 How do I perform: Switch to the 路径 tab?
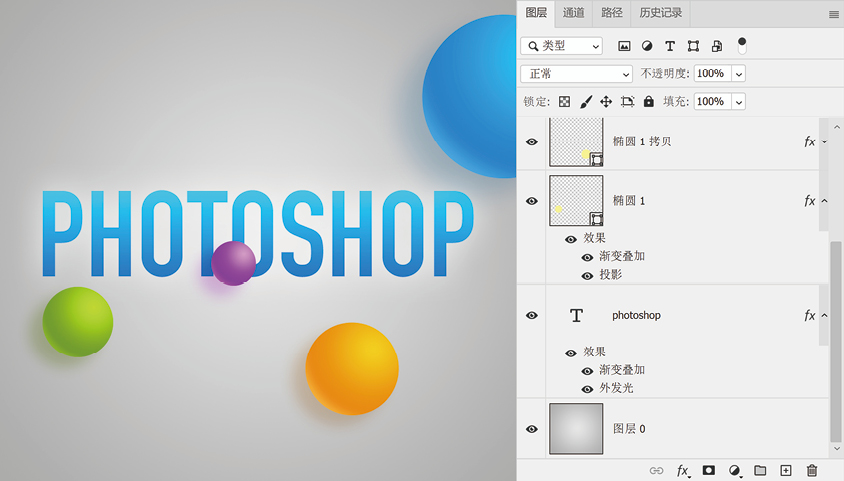[611, 13]
